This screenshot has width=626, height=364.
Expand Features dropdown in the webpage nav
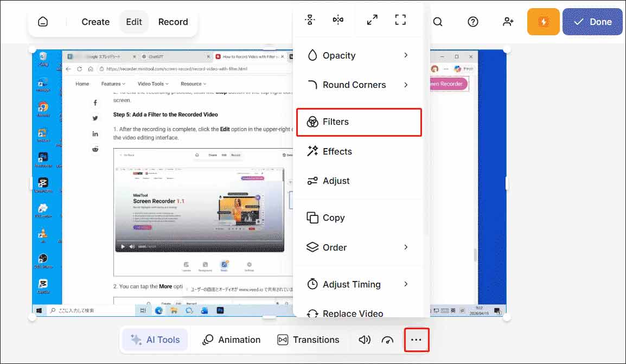coord(113,84)
